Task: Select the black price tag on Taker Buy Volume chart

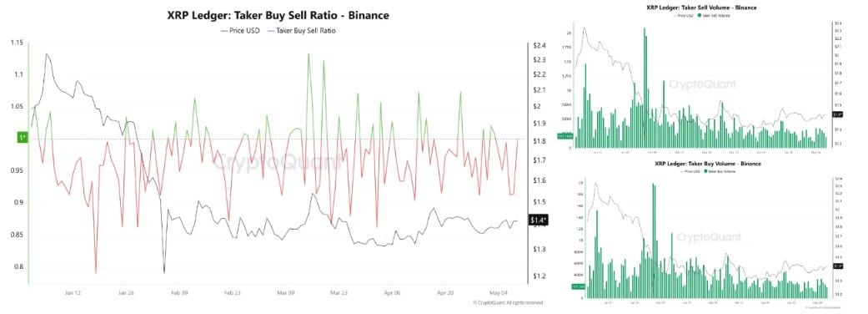Action: pos(838,266)
